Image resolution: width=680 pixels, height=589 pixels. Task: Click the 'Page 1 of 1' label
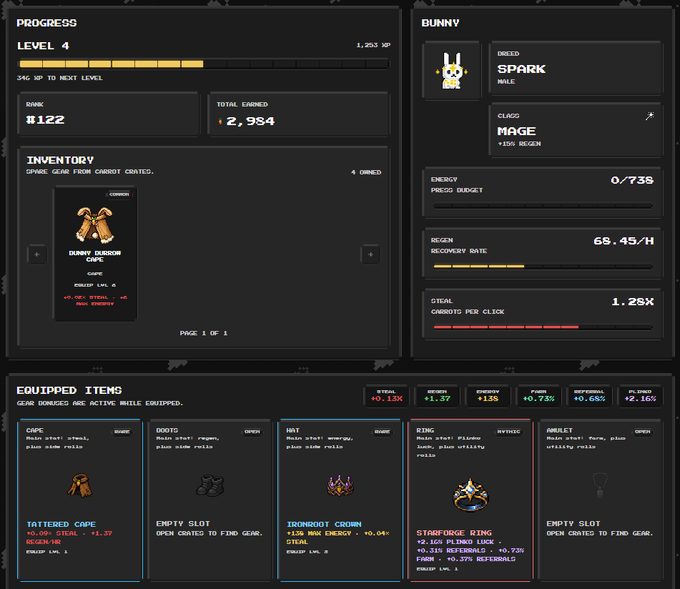click(x=203, y=333)
